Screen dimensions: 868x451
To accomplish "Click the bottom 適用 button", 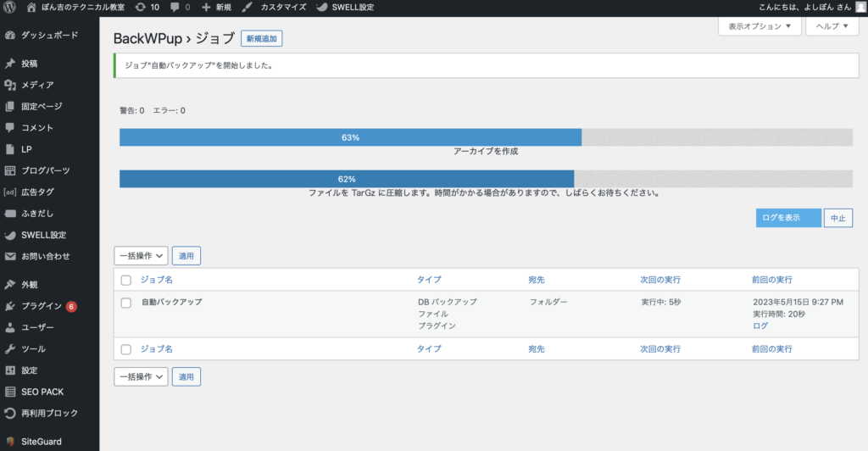I will [186, 377].
